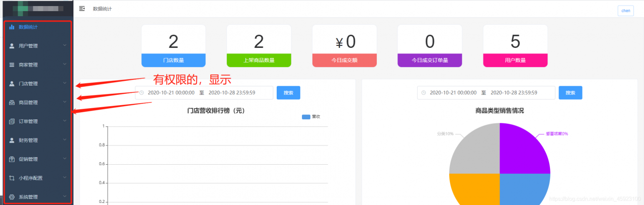Image resolution: width=644 pixels, height=205 pixels.
Task: Click clock icon in right date range
Action: [x=424, y=93]
